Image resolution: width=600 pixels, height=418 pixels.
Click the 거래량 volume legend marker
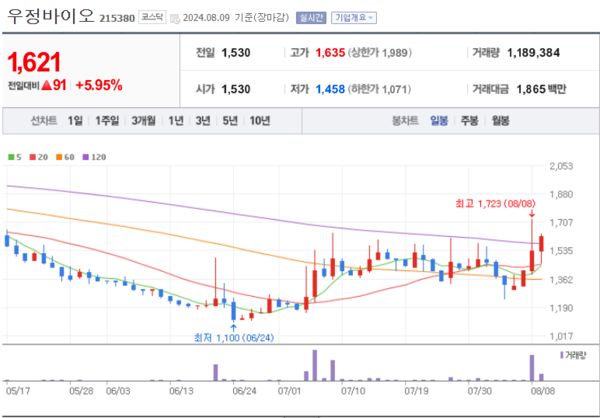pyautogui.click(x=561, y=355)
